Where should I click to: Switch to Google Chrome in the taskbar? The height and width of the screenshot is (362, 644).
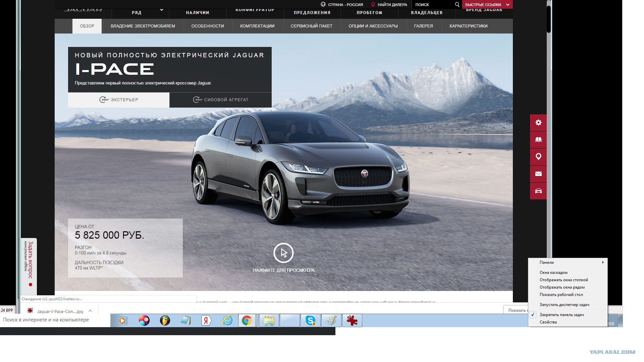point(247,321)
